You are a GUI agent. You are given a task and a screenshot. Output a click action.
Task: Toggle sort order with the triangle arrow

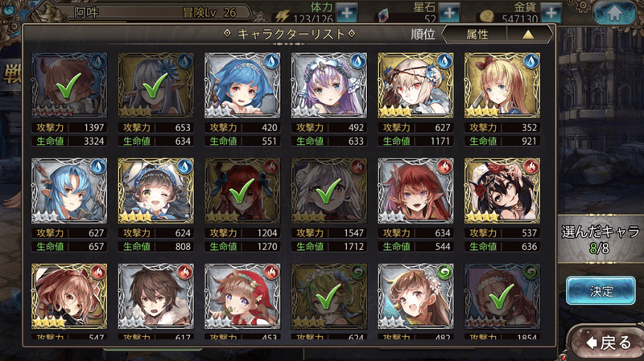click(x=528, y=35)
